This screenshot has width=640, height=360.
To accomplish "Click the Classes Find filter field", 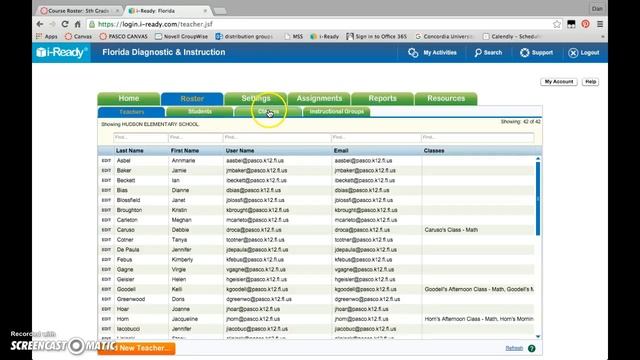I will (x=478, y=138).
